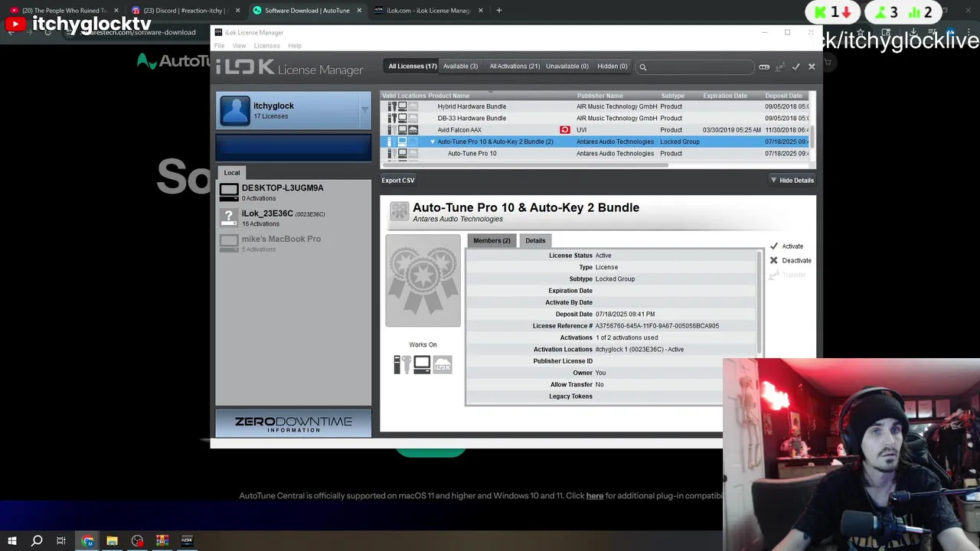The image size is (980, 551).
Task: Open WinRAR from the taskbar
Action: pos(162,541)
